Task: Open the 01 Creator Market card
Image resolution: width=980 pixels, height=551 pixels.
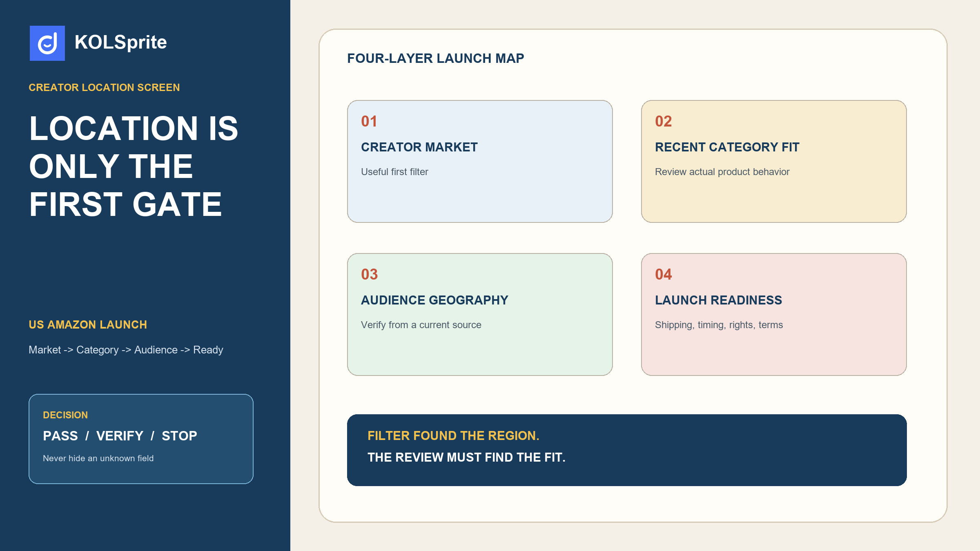Action: pyautogui.click(x=480, y=161)
